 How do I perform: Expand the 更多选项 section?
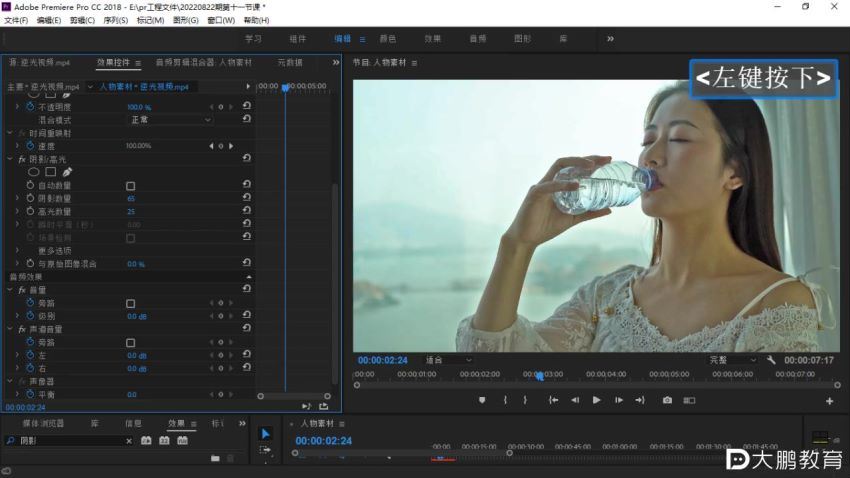click(x=18, y=251)
